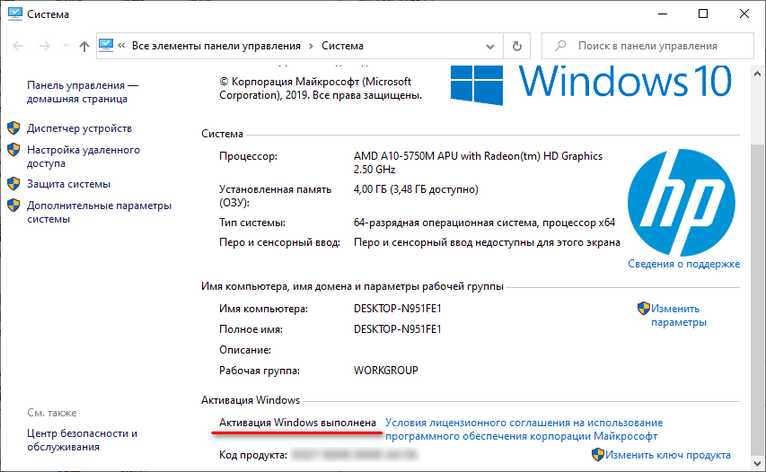Select "Все элементы панели управления" breadcrumb

(216, 46)
